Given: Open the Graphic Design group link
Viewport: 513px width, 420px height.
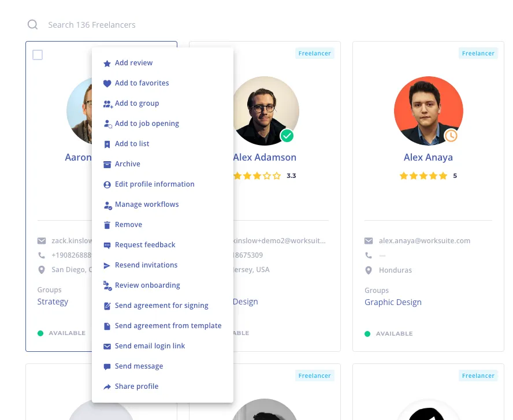Looking at the screenshot, I should pyautogui.click(x=393, y=302).
